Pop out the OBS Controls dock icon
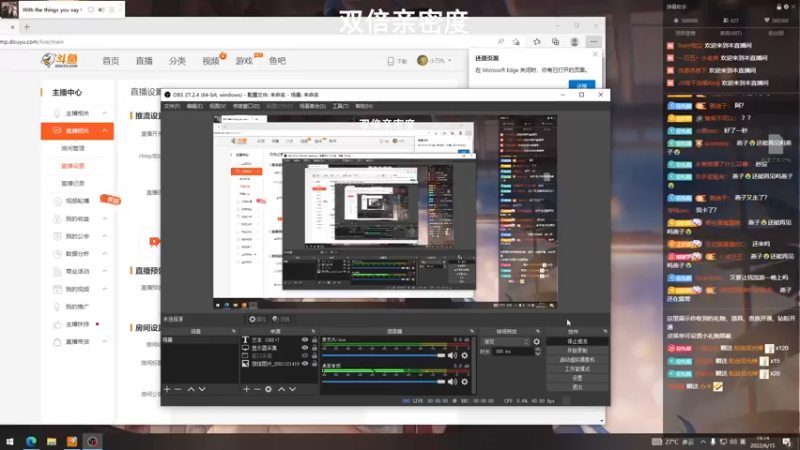This screenshot has height=450, width=800. coord(605,331)
